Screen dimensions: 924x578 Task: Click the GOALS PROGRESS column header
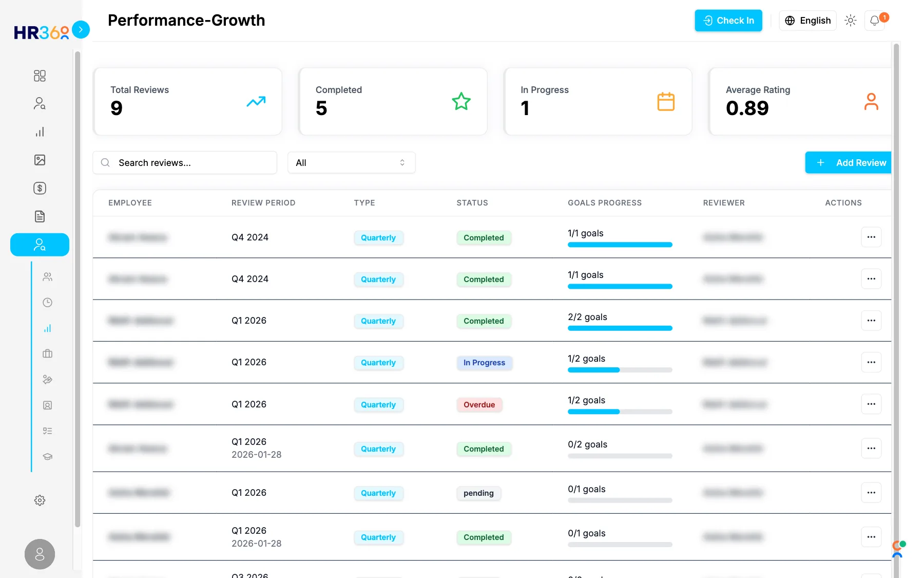pos(605,203)
